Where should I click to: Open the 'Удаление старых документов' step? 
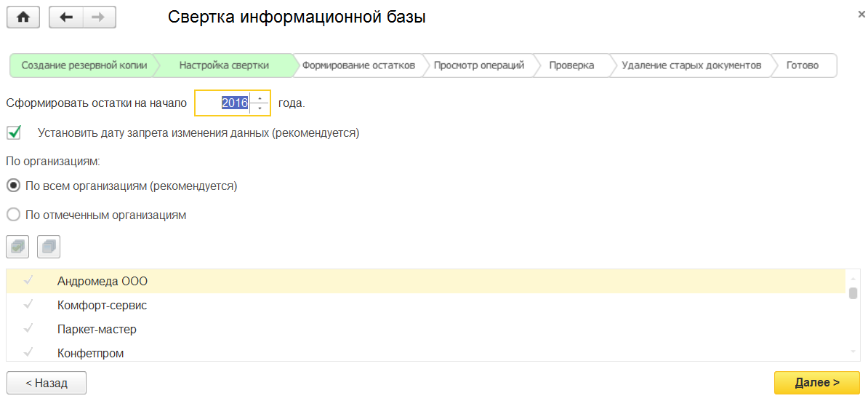click(691, 65)
